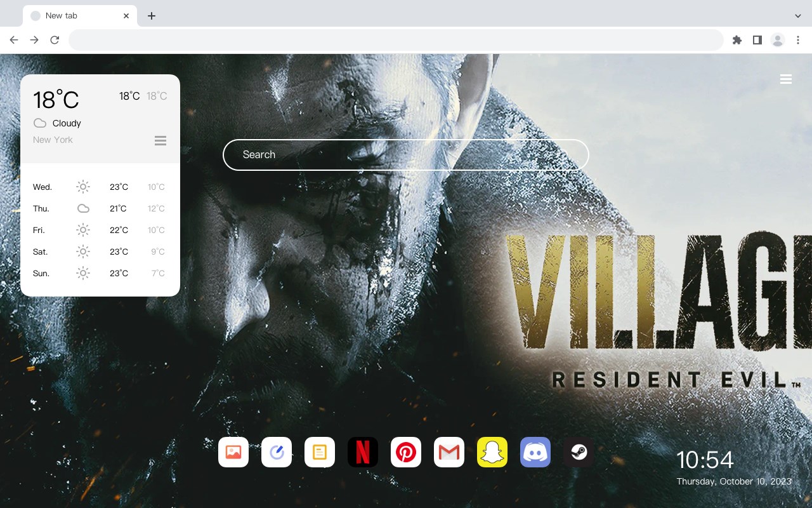
Task: Click Saturday's sunny weather icon
Action: click(x=83, y=251)
